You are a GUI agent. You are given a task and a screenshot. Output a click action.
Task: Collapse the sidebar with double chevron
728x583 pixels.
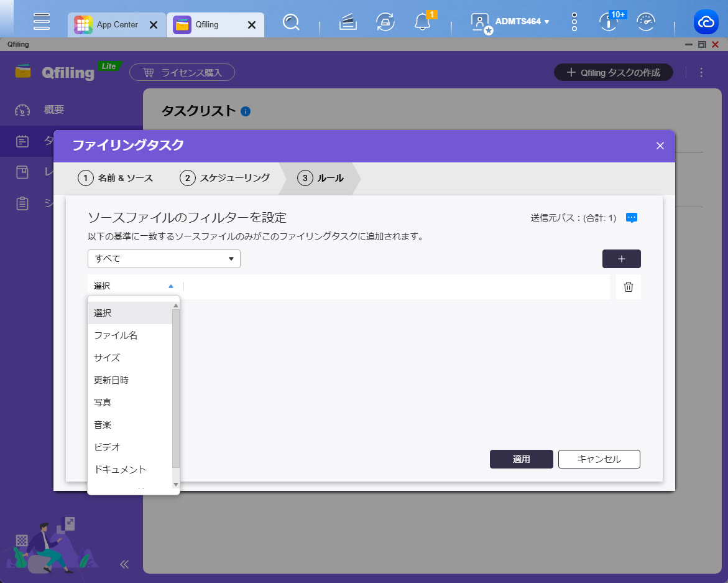click(124, 564)
